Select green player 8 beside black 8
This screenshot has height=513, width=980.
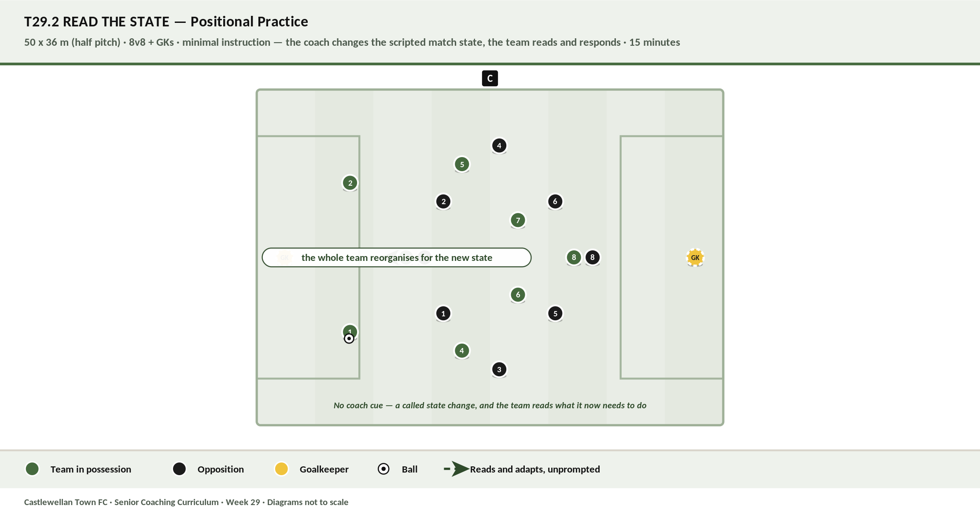pyautogui.click(x=574, y=257)
